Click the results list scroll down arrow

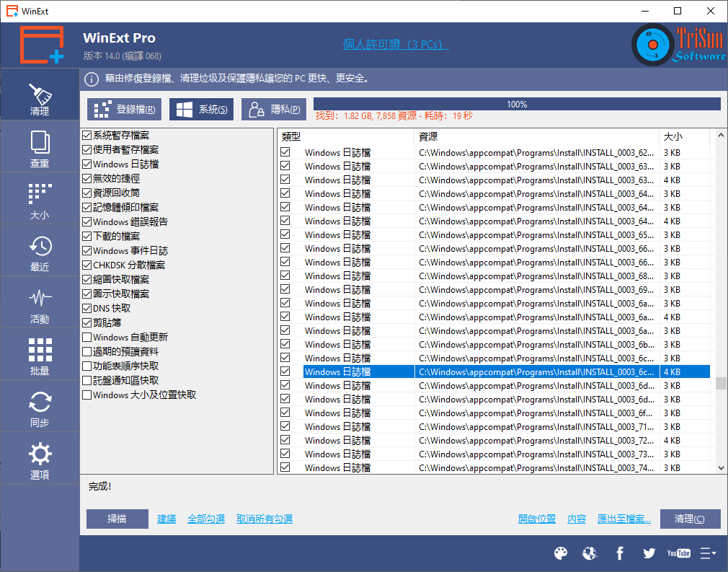[x=721, y=468]
